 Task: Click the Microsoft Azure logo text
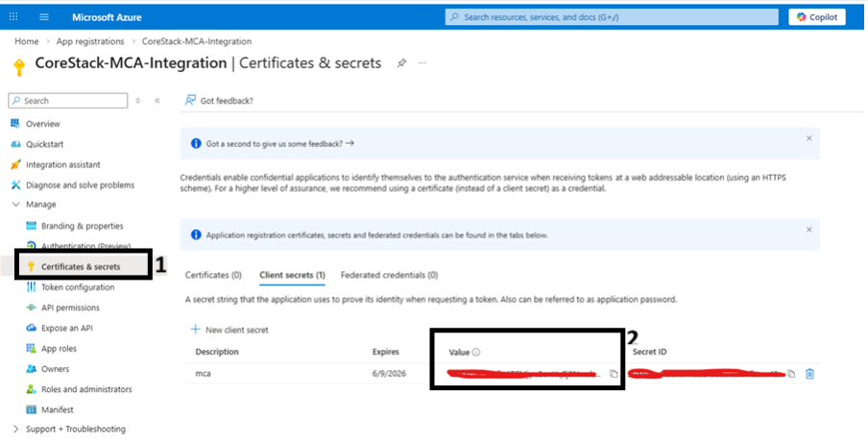107,17
